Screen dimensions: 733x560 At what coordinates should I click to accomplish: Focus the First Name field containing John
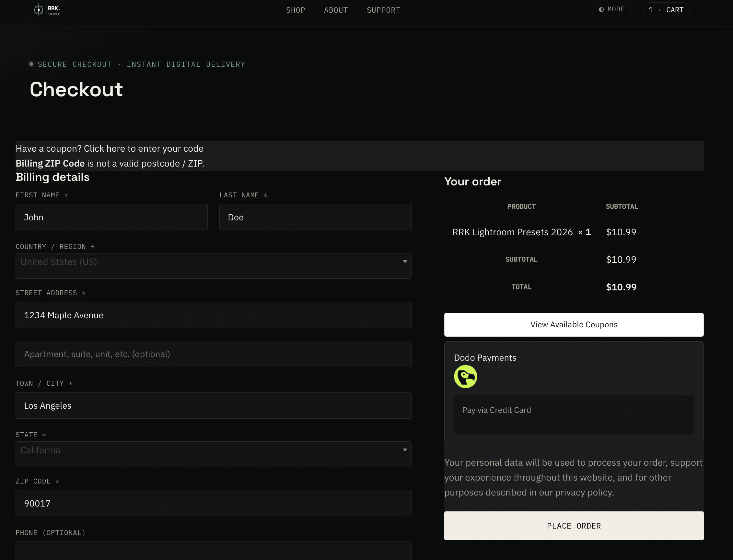[111, 217]
